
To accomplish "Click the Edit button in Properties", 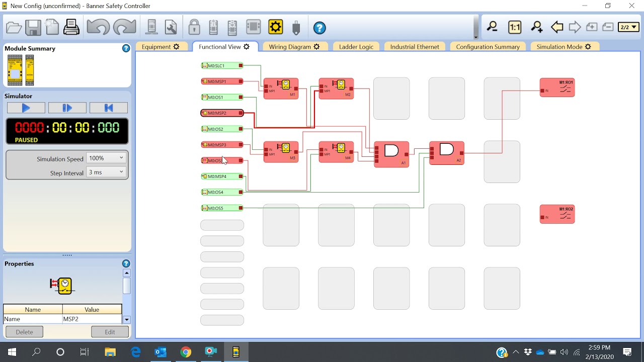I will tap(110, 332).
